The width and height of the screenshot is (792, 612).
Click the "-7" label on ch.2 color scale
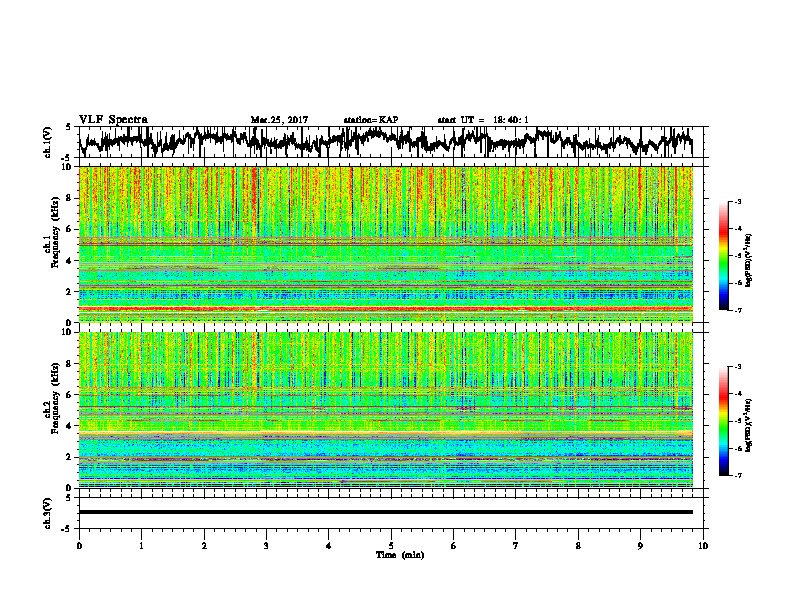point(737,475)
